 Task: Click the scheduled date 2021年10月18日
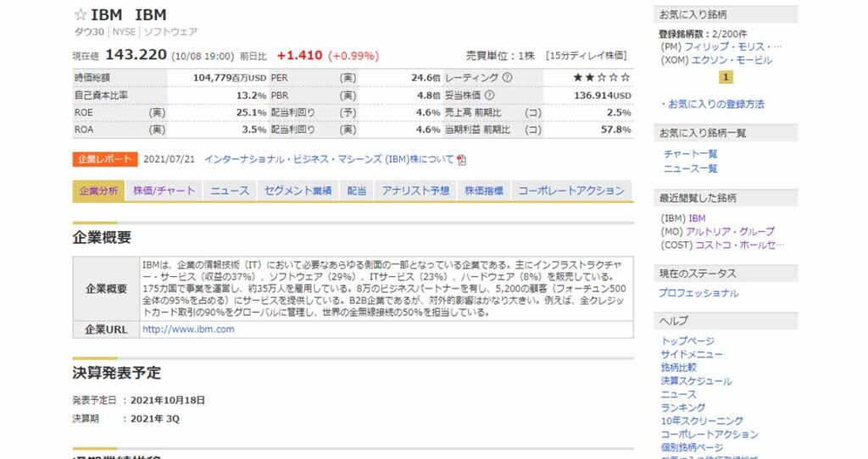[168, 401]
